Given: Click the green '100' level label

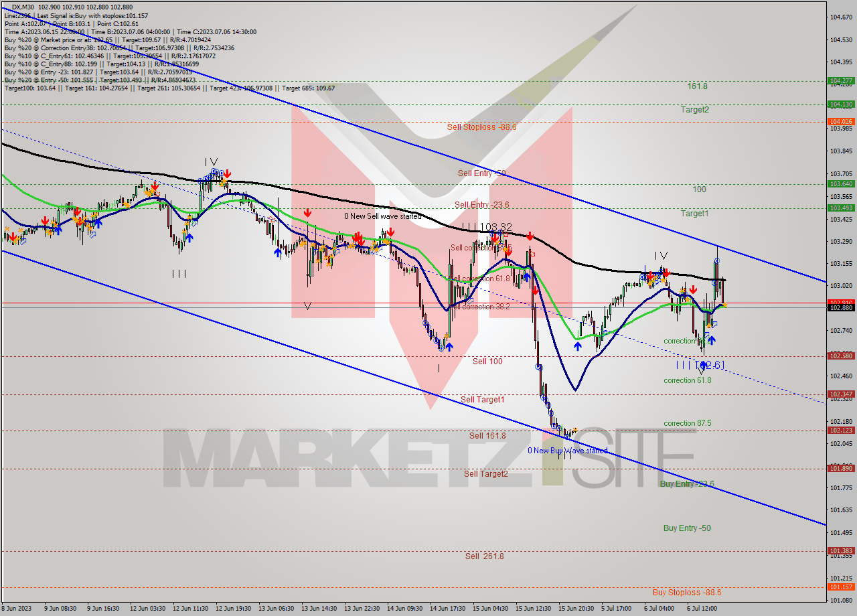Looking at the screenshot, I should point(699,189).
